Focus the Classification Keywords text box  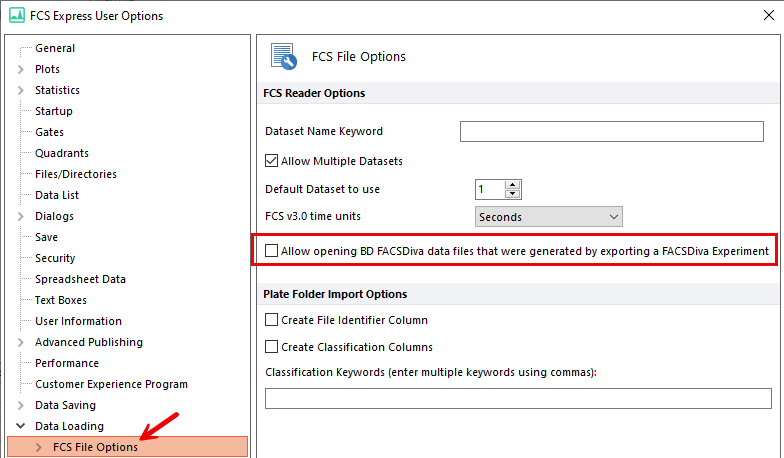[515, 399]
